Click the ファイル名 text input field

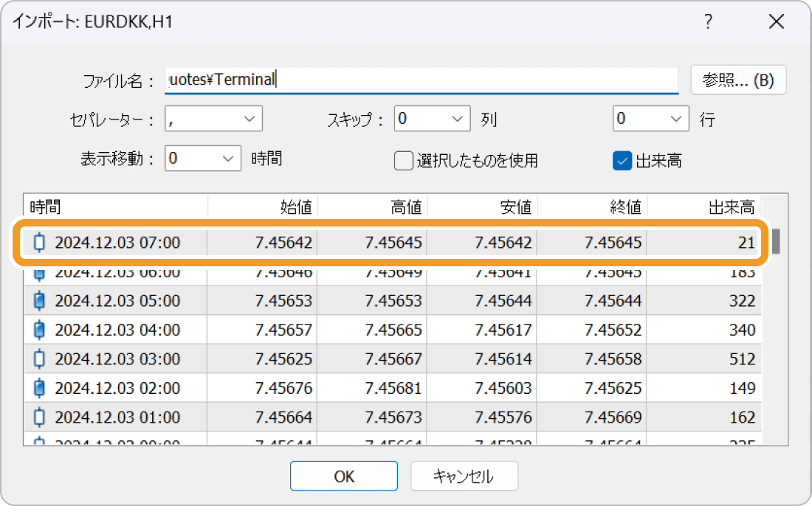(421, 80)
